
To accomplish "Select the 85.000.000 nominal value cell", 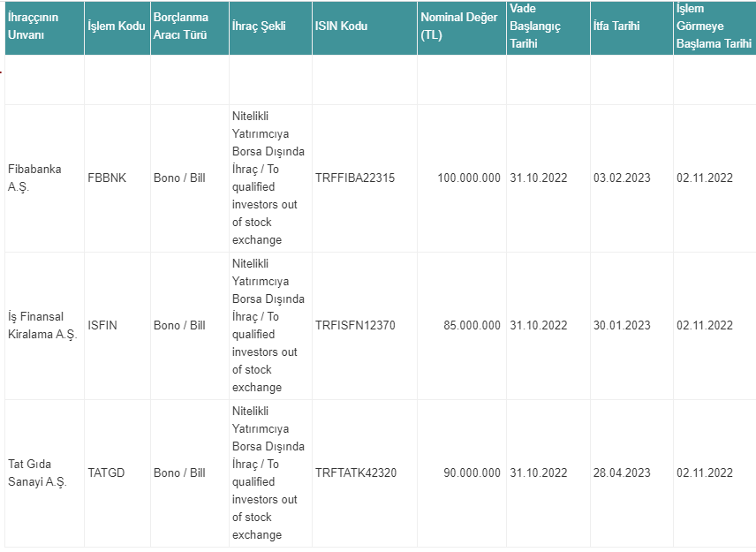I will tap(462, 325).
